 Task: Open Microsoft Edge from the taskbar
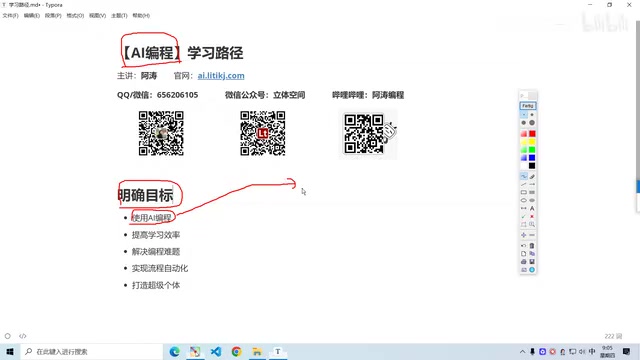(x=175, y=351)
